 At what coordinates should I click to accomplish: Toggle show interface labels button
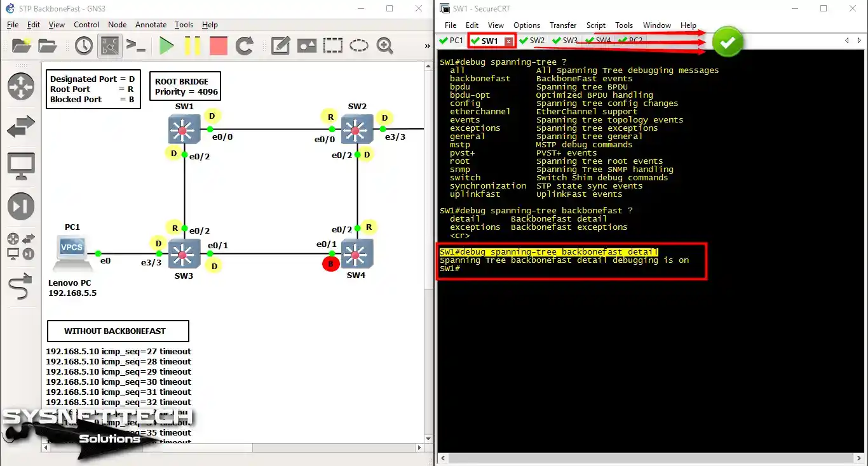click(110, 46)
